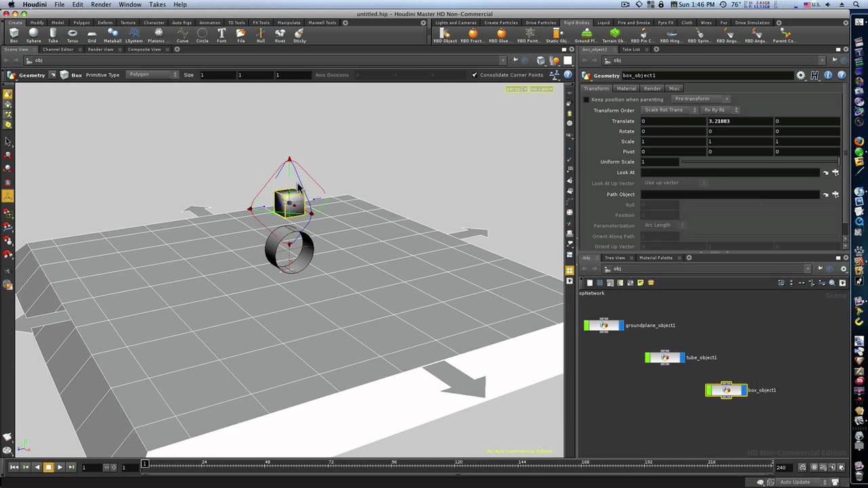Toggle selectable flag on groundplane_object1 node
This screenshot has width=868, height=488.
coord(587,325)
